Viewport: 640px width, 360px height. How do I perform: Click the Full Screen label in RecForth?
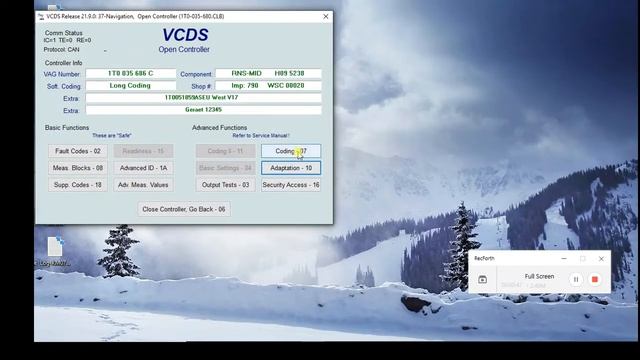[x=539, y=276]
